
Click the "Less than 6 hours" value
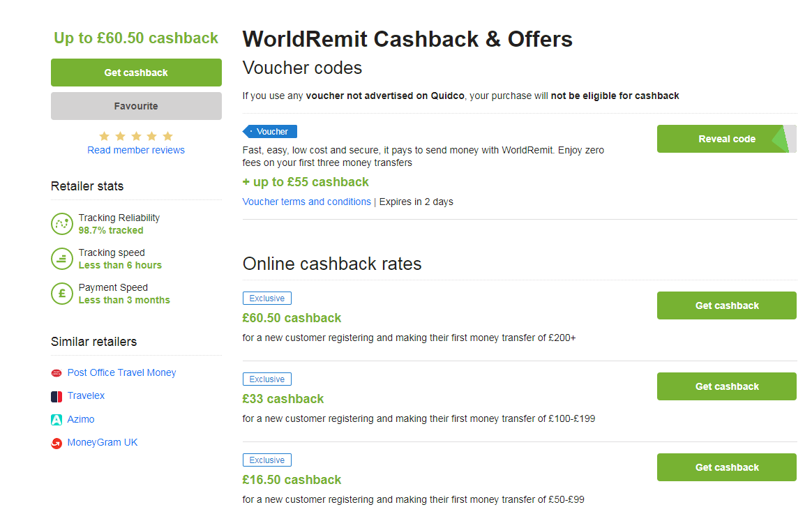pos(120,265)
